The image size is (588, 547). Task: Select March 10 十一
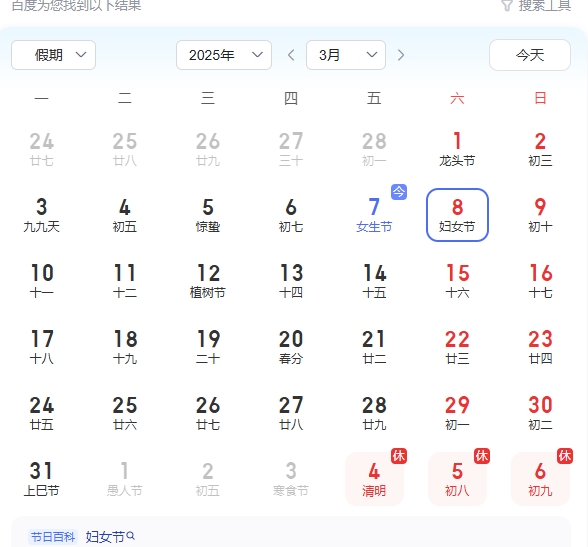pos(42,281)
